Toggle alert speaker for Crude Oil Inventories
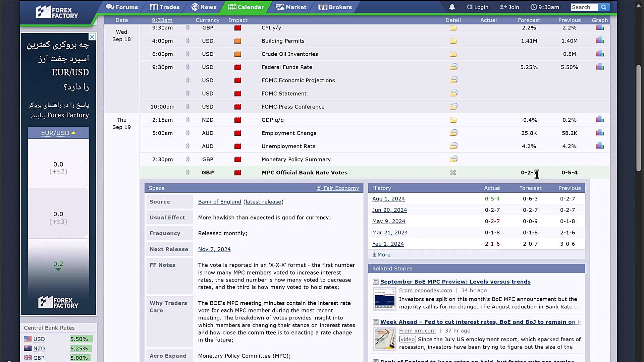This screenshot has height=362, width=644. 188,54
